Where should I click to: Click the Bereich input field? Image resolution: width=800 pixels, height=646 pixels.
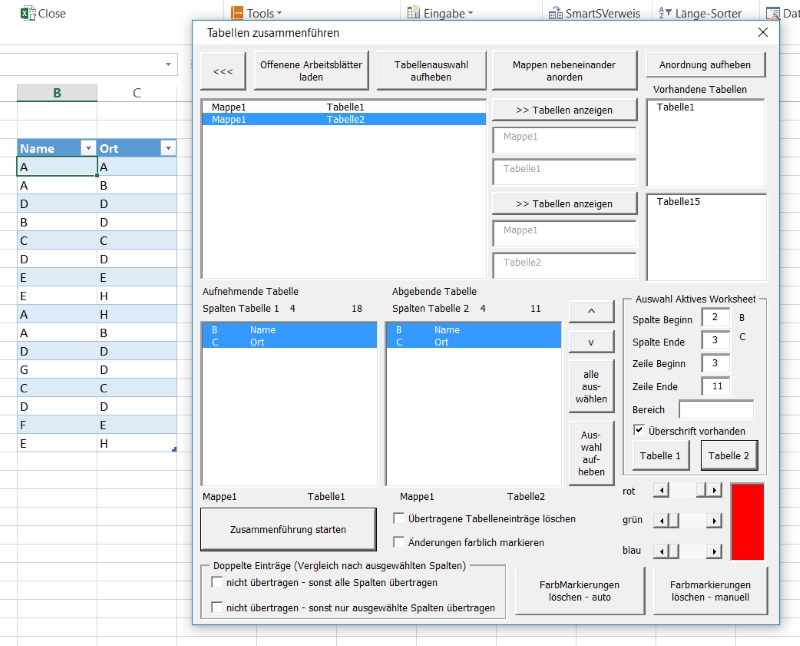715,410
